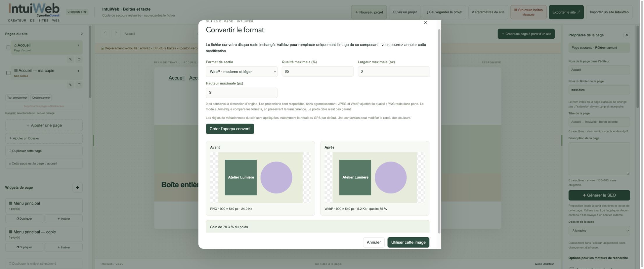644x269 pixels.
Task: Open Ouvrir un projet
Action: 404,12
